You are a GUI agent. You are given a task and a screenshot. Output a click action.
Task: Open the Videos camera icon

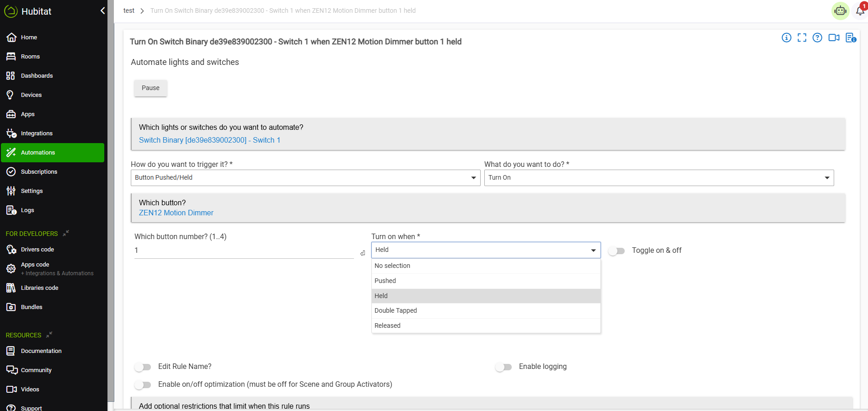click(11, 390)
